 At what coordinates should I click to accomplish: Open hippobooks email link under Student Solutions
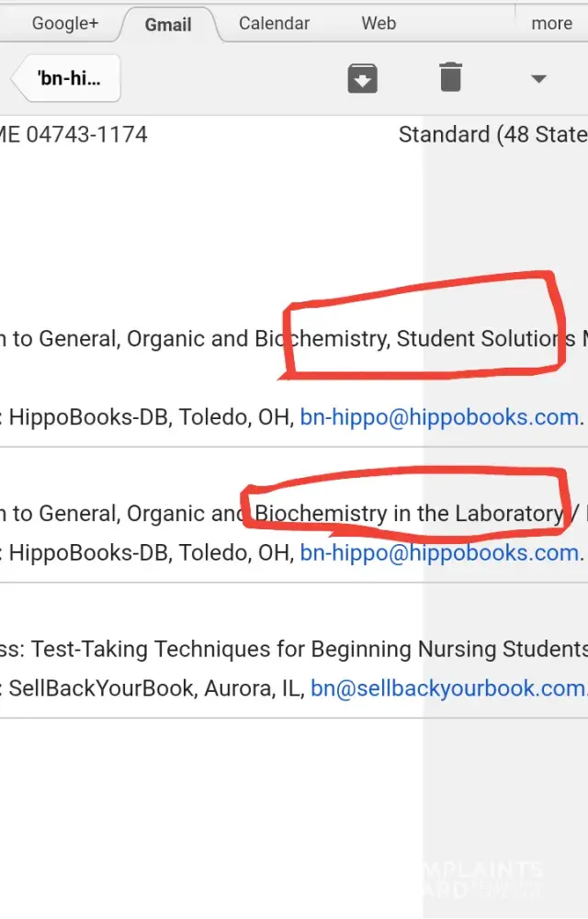tap(439, 417)
